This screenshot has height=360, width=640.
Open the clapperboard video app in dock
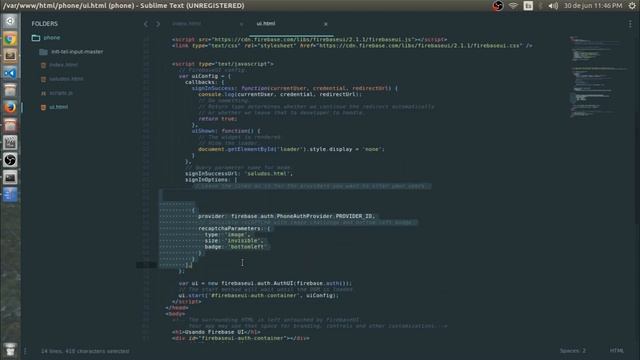tap(10, 142)
